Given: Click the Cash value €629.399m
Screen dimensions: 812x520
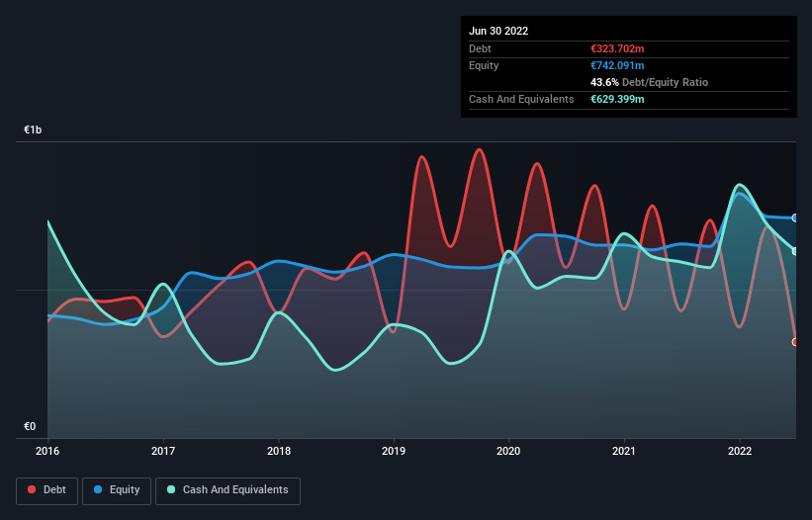Looking at the screenshot, I should (x=617, y=99).
